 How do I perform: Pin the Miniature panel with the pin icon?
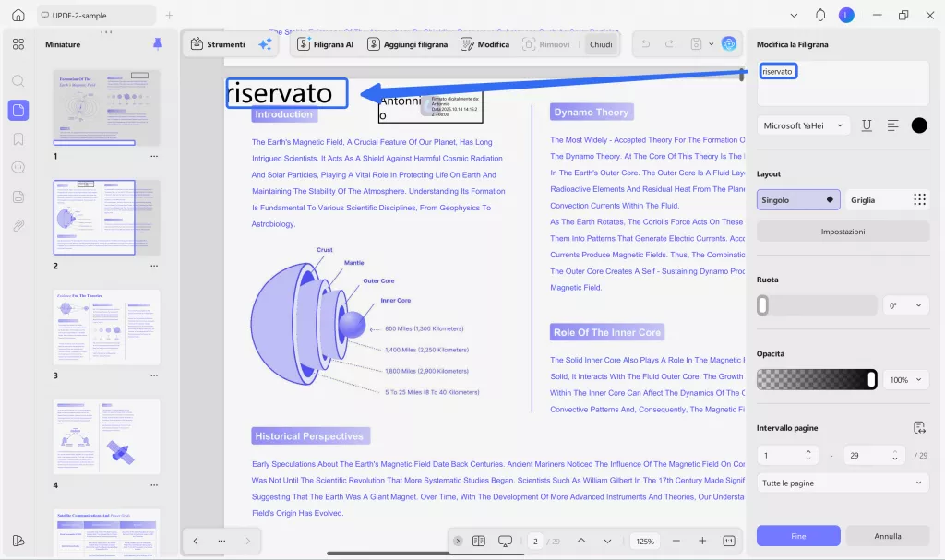tap(158, 43)
